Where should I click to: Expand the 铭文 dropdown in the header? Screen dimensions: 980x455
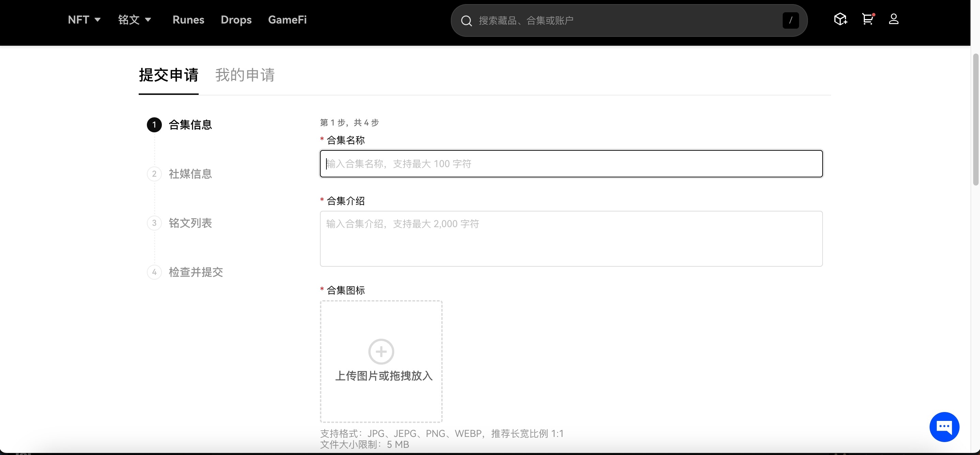pyautogui.click(x=135, y=20)
